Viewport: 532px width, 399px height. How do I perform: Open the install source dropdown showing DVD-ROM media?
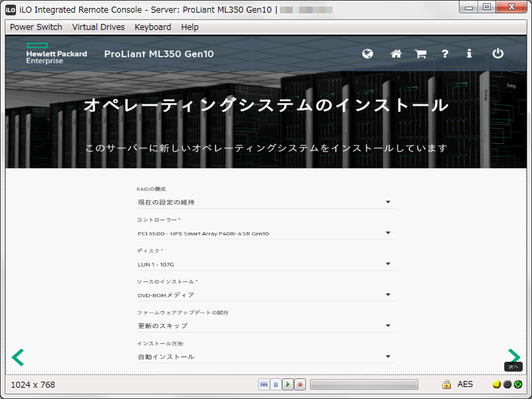coord(388,294)
